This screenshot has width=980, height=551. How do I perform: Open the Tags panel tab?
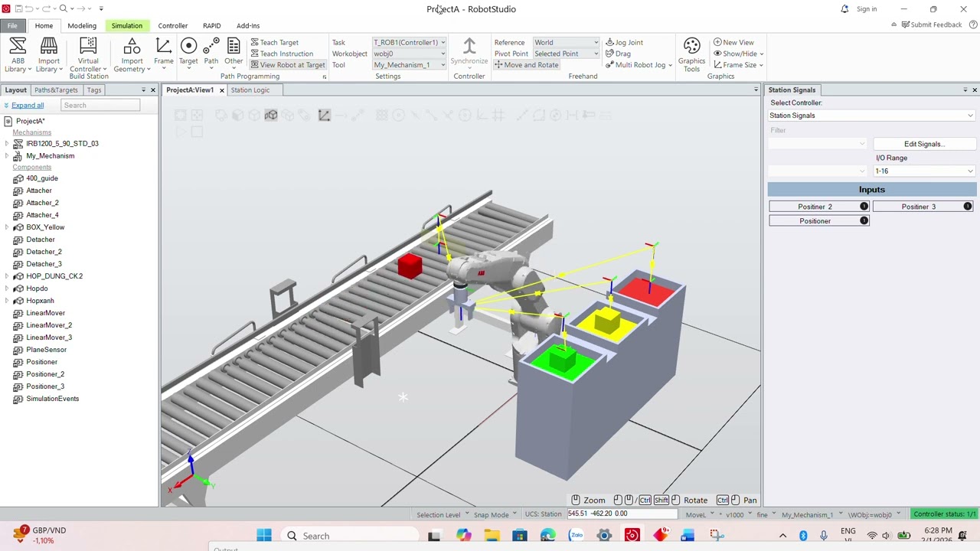(x=93, y=90)
